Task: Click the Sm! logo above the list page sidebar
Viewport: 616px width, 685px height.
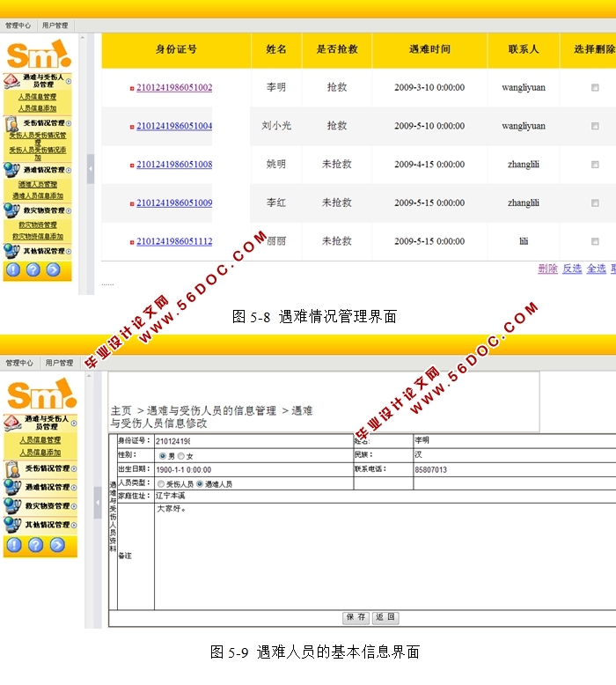Action: 39,54
